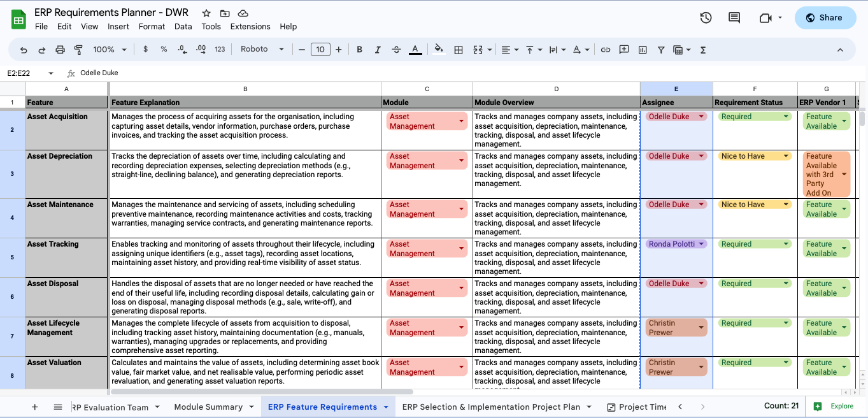The image size is (868, 418).
Task: Decrease decimal places icon
Action: coord(182,49)
